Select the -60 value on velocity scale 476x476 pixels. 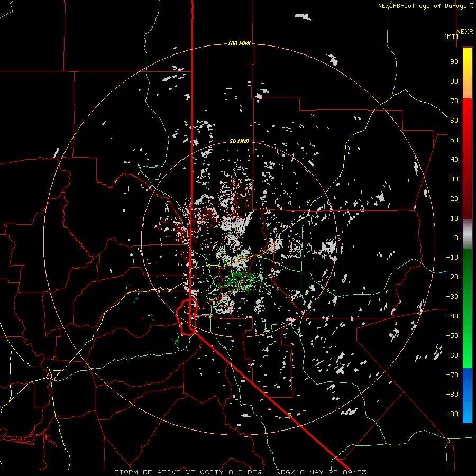452,355
